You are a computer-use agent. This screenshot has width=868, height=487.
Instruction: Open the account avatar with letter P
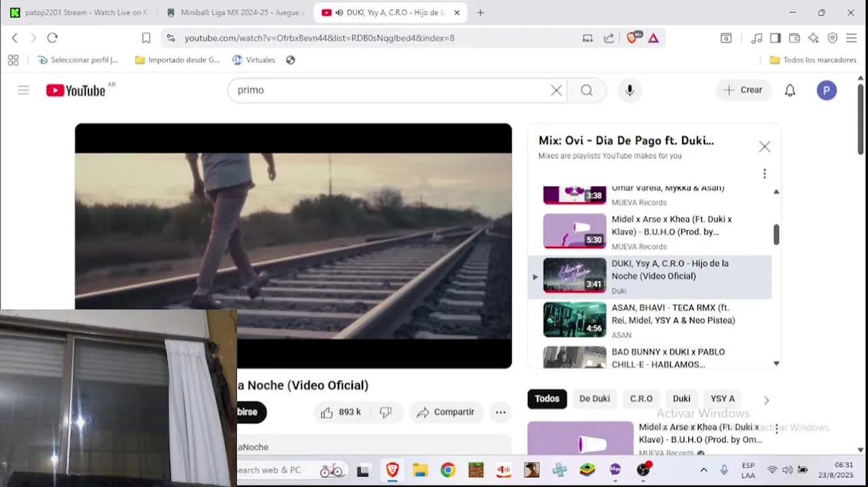click(x=826, y=90)
